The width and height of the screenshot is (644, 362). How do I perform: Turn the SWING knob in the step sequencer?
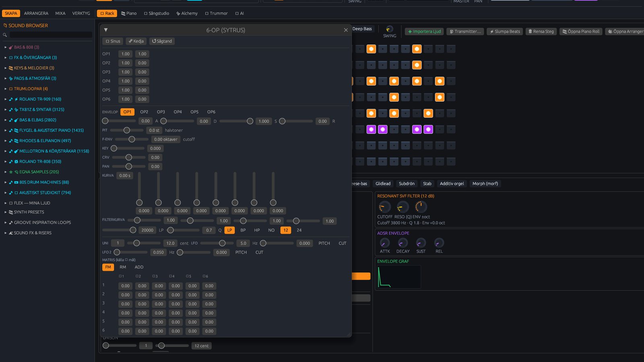(389, 29)
